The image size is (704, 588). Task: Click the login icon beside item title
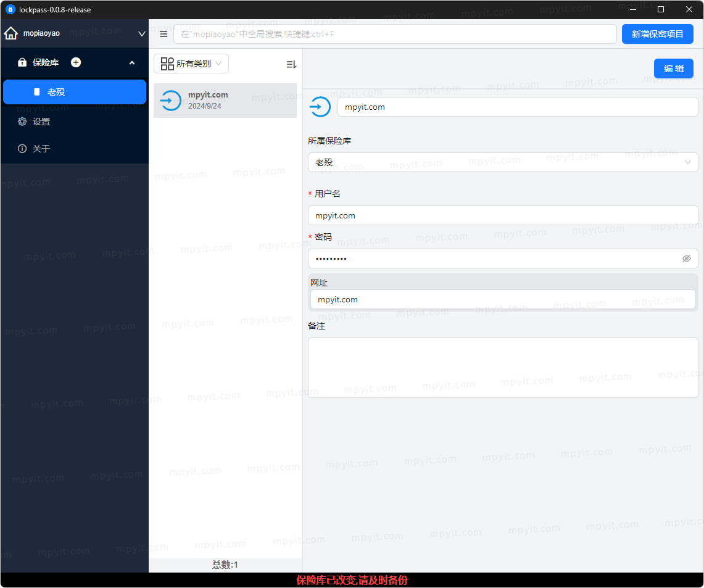coord(320,107)
